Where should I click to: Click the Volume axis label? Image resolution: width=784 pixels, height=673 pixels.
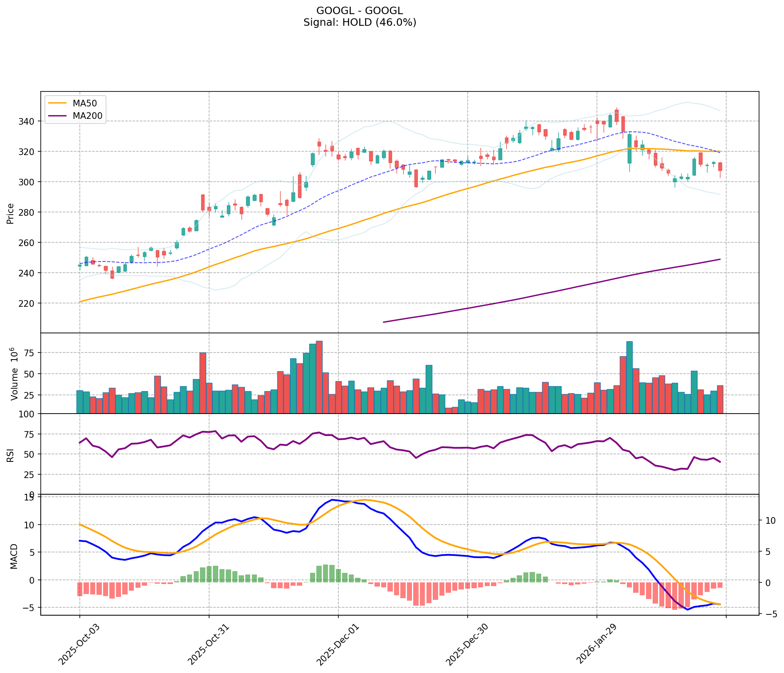pyautogui.click(x=14, y=374)
